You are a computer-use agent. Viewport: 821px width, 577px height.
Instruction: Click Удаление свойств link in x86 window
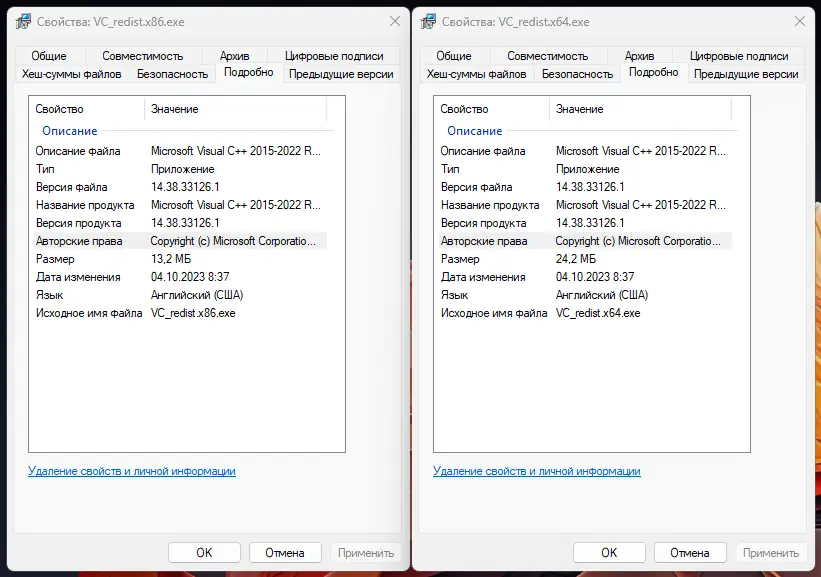pyautogui.click(x=132, y=471)
